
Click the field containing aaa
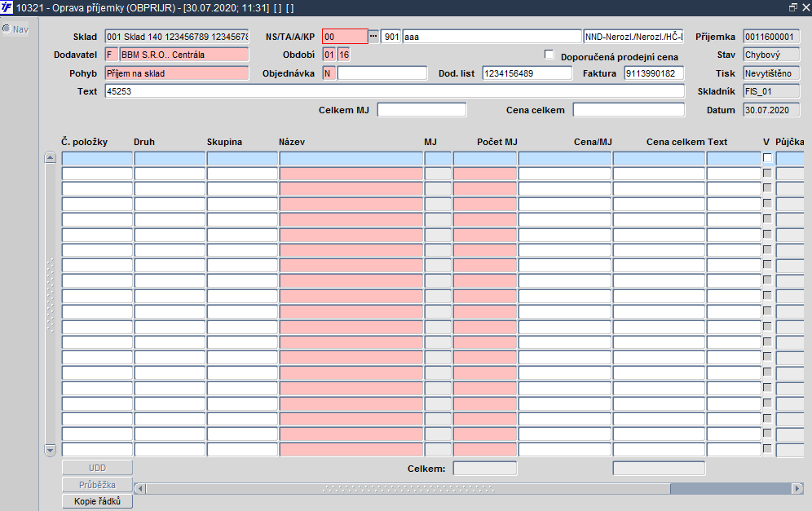point(492,37)
